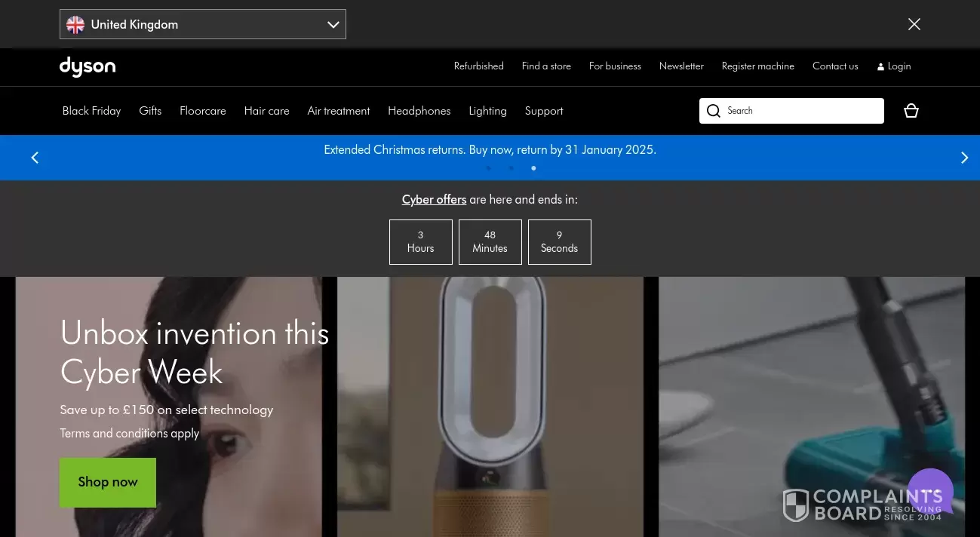Screen dimensions: 980x537
Task: Dismiss the country selector banner
Action: [x=914, y=24]
